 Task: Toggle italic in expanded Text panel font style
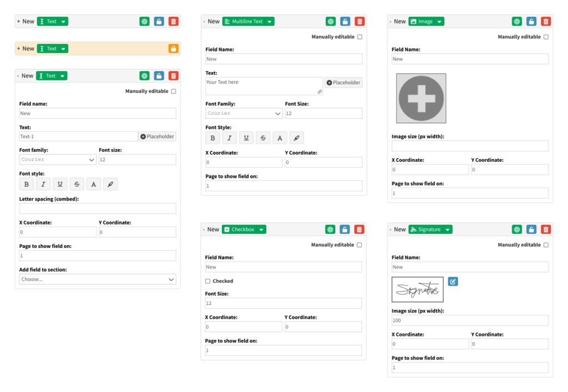(x=43, y=184)
